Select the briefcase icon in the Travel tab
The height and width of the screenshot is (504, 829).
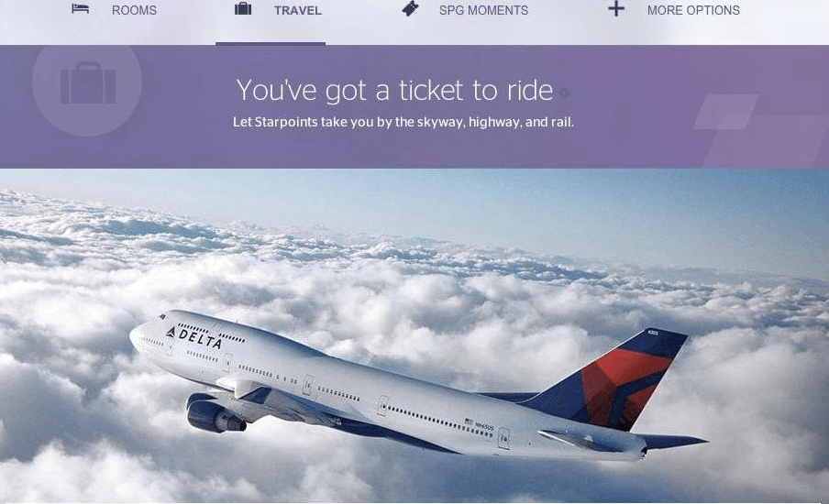pyautogui.click(x=243, y=8)
